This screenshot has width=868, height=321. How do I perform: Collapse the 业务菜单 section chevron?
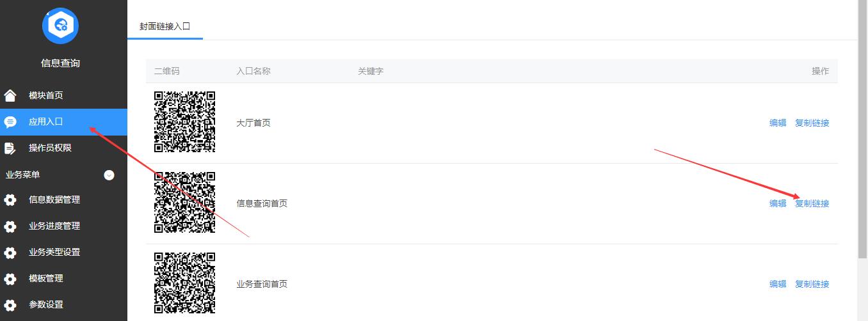(109, 175)
